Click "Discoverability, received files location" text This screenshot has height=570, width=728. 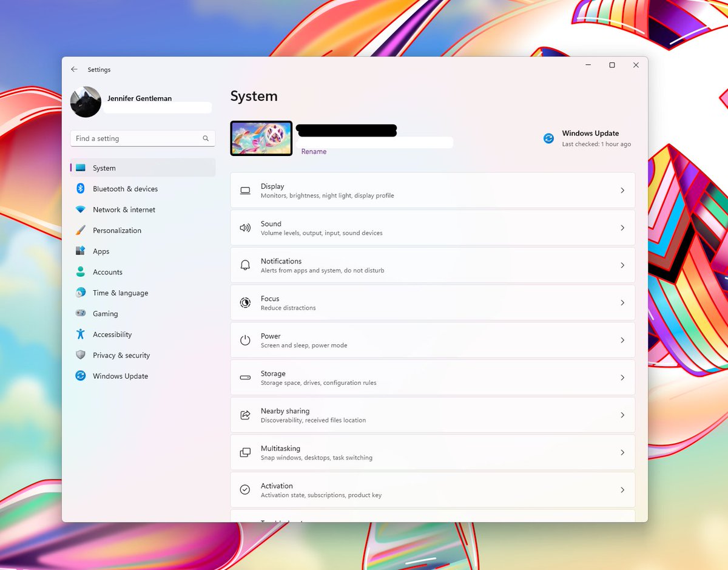coord(313,421)
